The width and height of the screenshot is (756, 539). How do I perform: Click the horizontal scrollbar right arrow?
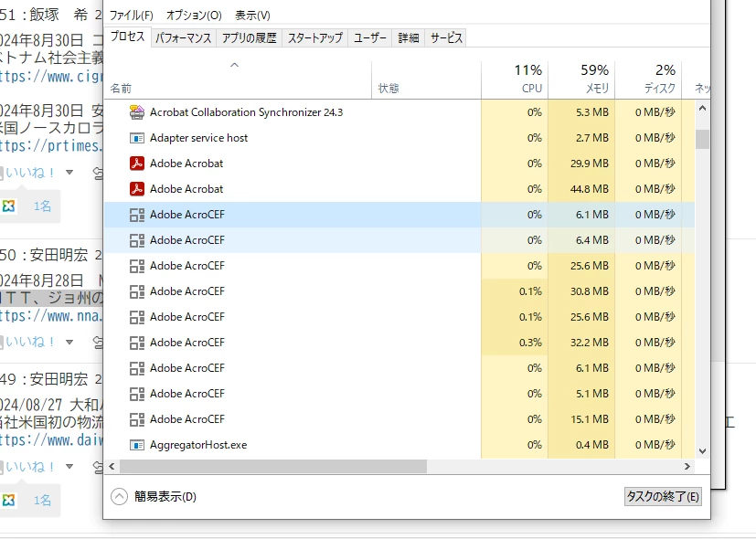coord(687,466)
